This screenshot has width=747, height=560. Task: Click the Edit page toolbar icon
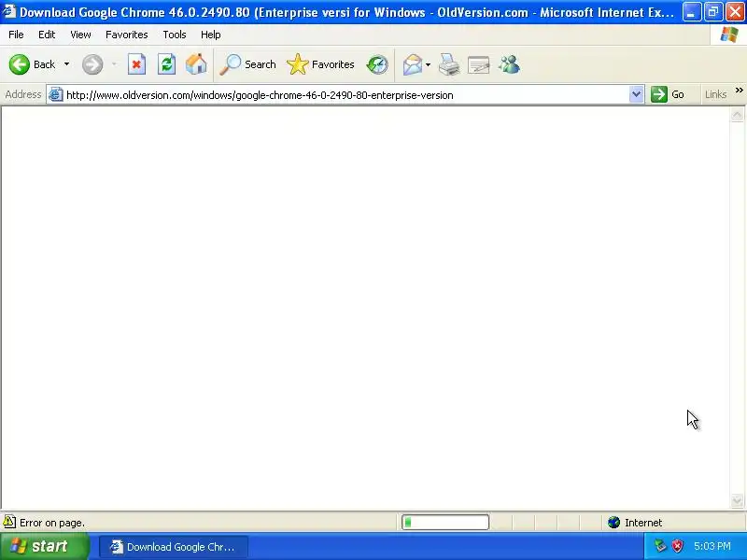click(x=479, y=64)
